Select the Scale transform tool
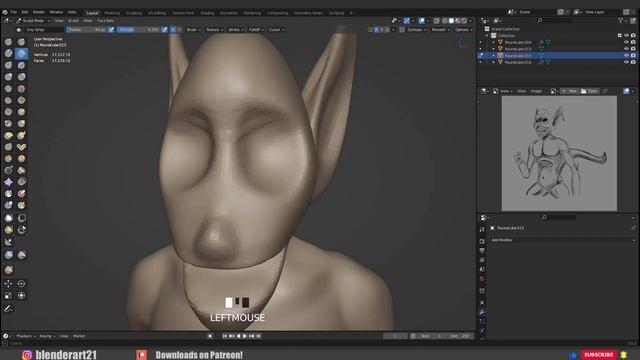Viewport: 640px width, 360px height. [x=8, y=296]
